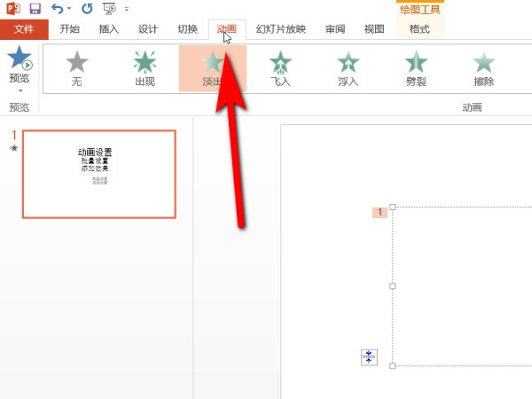The image size is (532, 399).
Task: Apply the 劈裂 split animation effect
Action: click(416, 69)
